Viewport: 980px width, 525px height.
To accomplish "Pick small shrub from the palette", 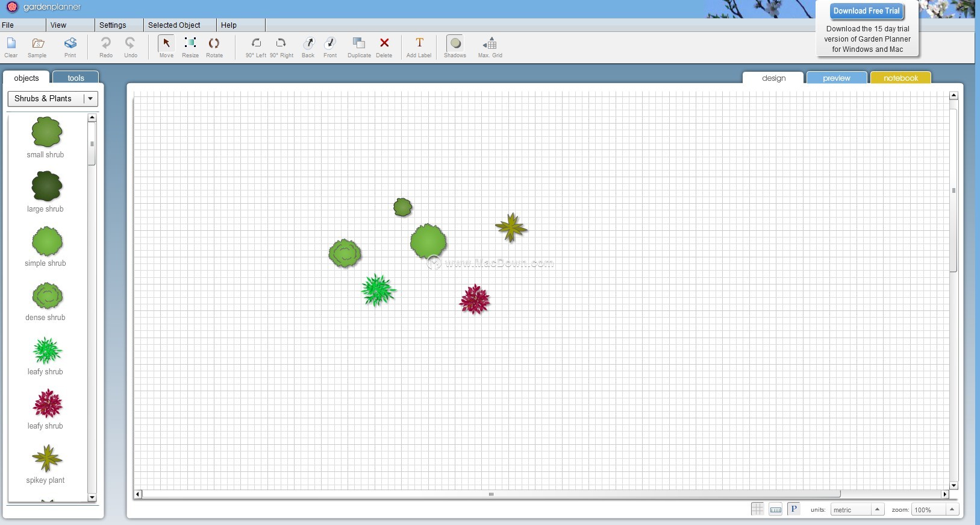I will pos(46,132).
